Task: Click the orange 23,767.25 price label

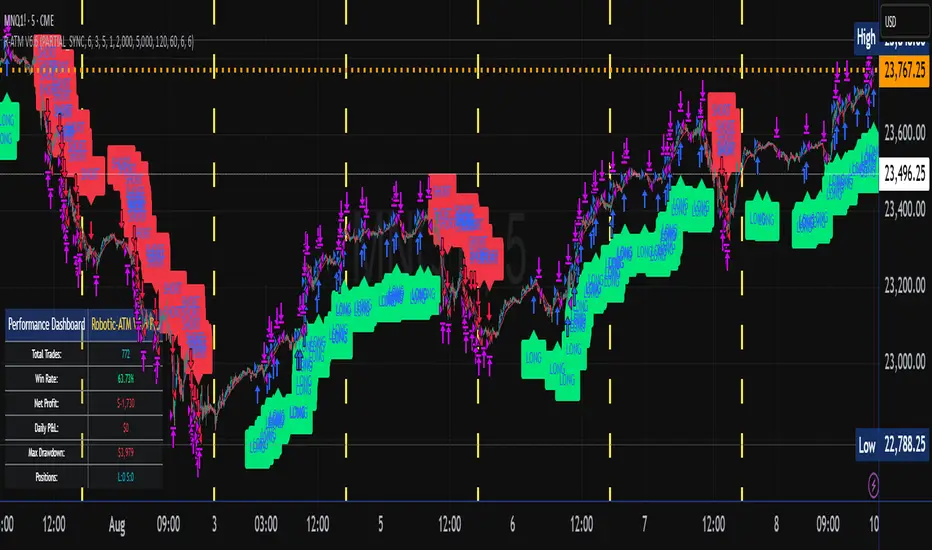Action: pos(904,70)
